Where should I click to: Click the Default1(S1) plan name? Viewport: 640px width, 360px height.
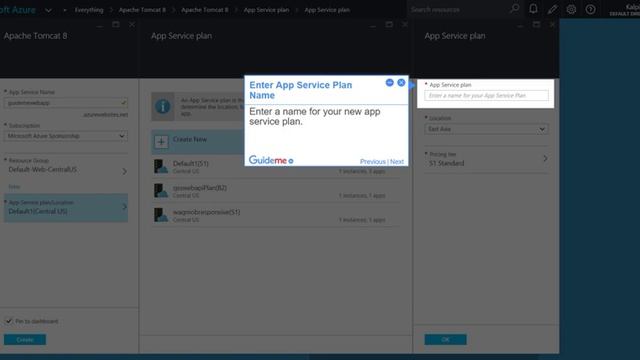click(191, 163)
